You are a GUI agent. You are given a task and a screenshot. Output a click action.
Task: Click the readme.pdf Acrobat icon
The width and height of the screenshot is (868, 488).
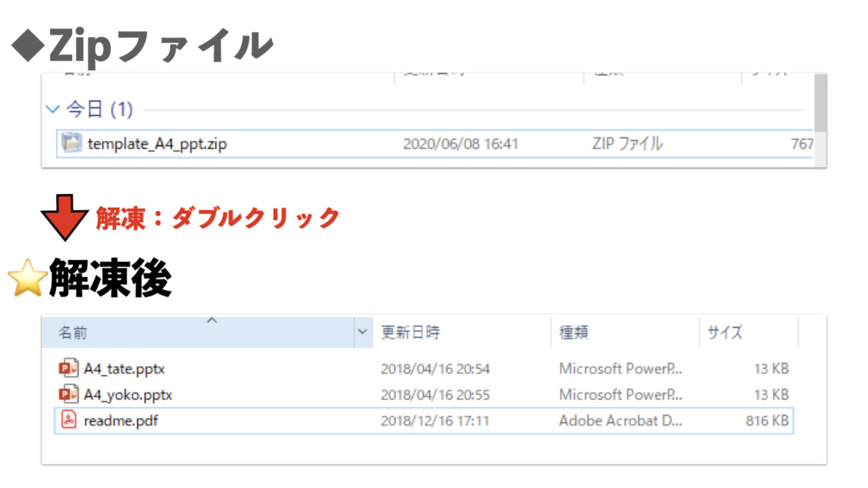click(69, 420)
